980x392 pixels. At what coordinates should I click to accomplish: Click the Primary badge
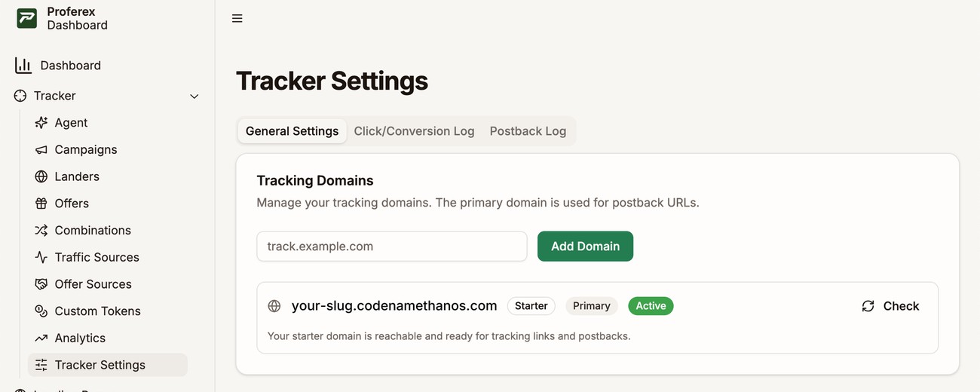coord(592,306)
